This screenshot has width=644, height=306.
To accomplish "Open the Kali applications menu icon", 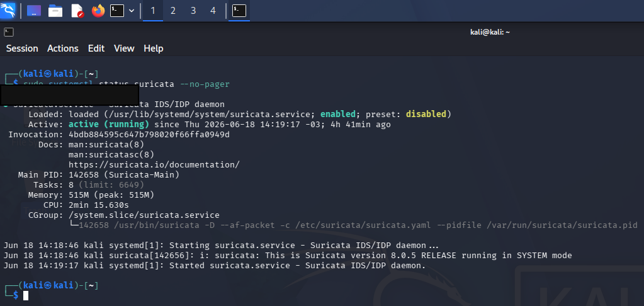I will click(x=8, y=10).
